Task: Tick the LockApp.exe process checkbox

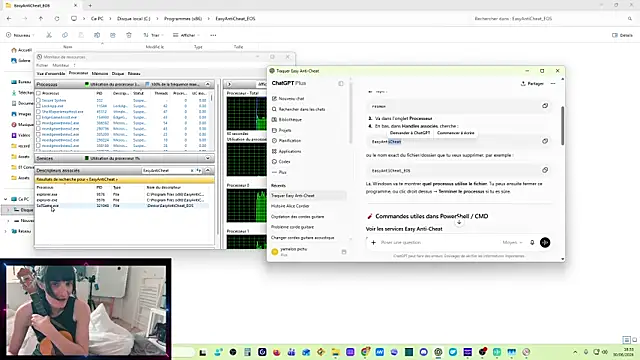Action: [38, 106]
